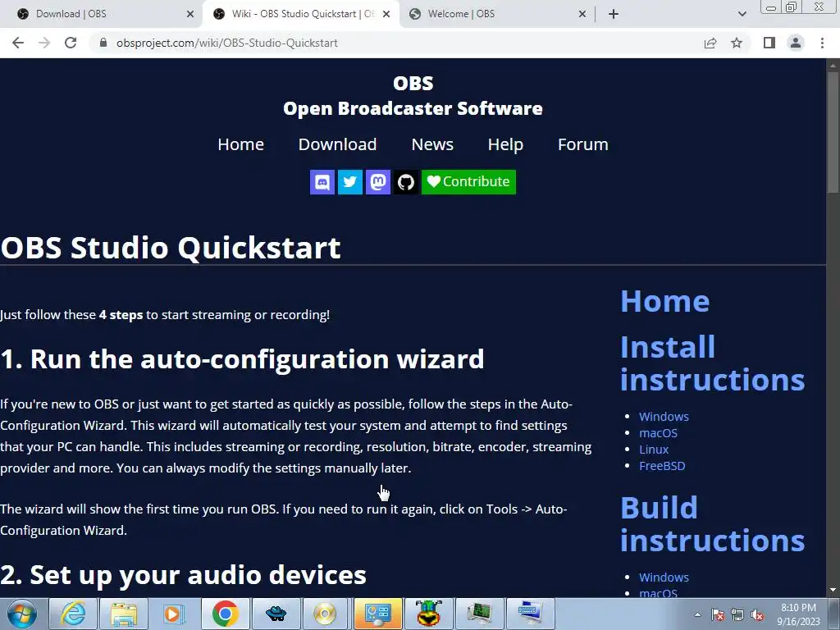Toggle the browser side panel icon
This screenshot has width=840, height=630.
(769, 43)
